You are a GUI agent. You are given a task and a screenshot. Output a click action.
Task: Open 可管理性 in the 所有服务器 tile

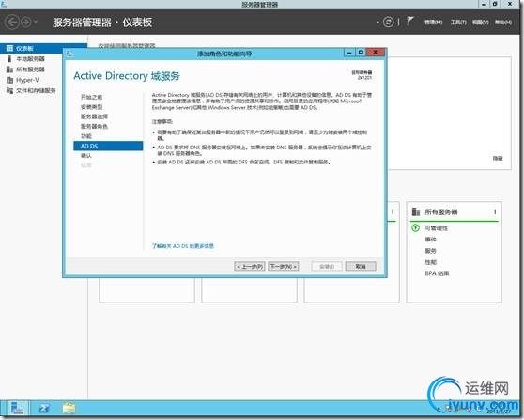click(x=436, y=228)
